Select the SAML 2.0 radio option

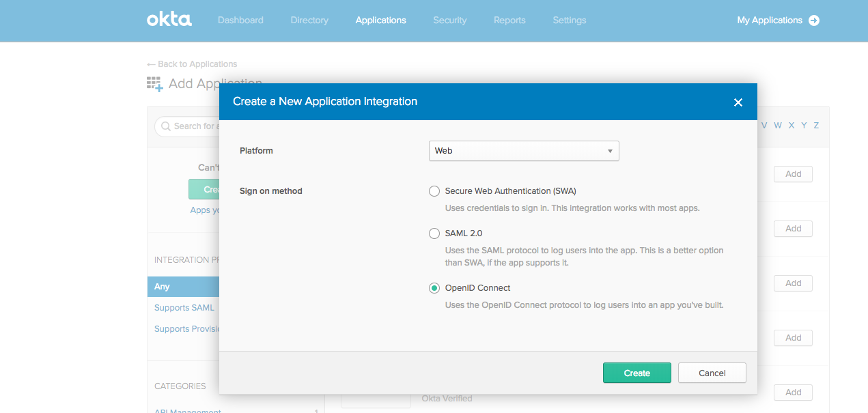[x=434, y=233]
